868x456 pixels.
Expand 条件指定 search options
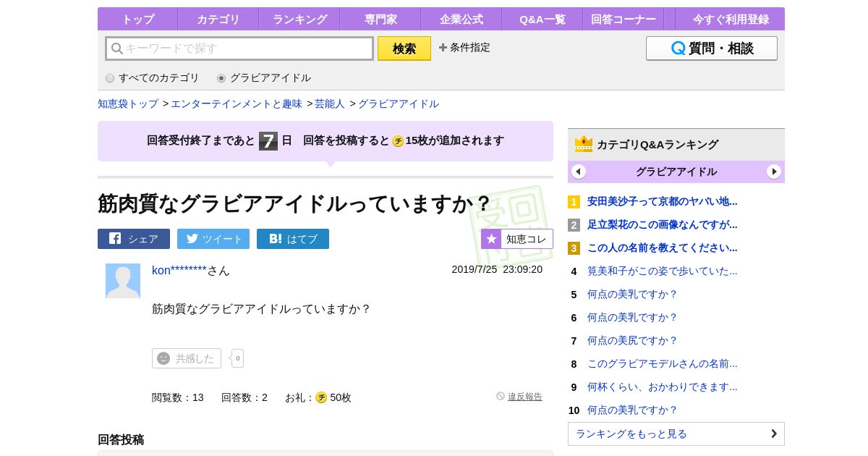tap(464, 48)
